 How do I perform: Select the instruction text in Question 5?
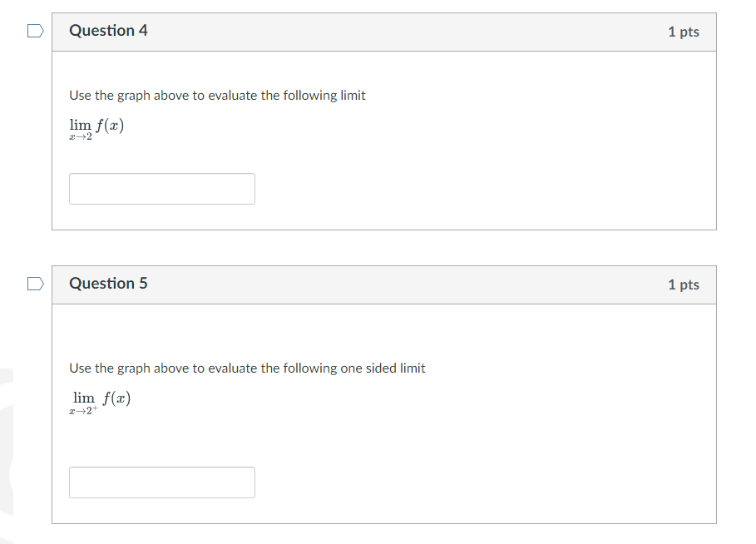(x=246, y=368)
